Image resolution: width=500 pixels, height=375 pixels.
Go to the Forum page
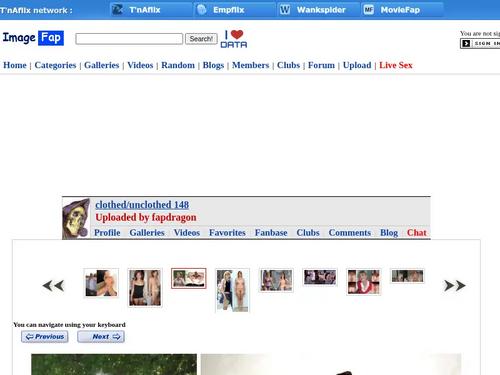pyautogui.click(x=321, y=65)
